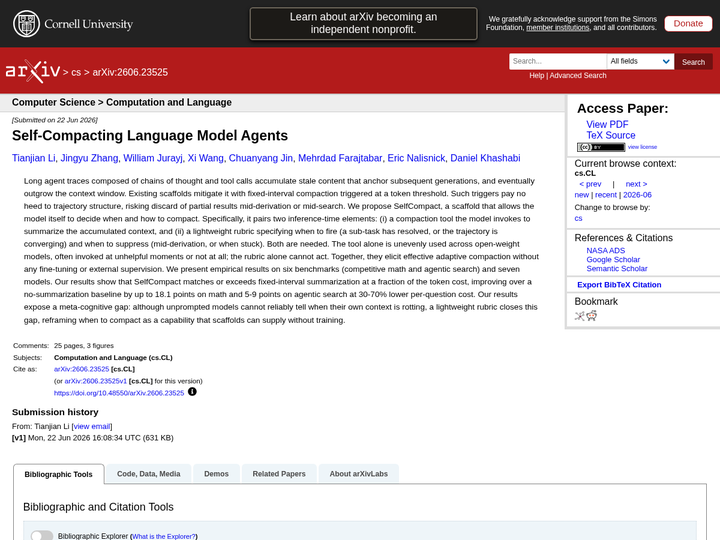Screen dimensions: 720x540
Task: Toggle the Bibliographic Explorer switch
Action: (x=42, y=535)
